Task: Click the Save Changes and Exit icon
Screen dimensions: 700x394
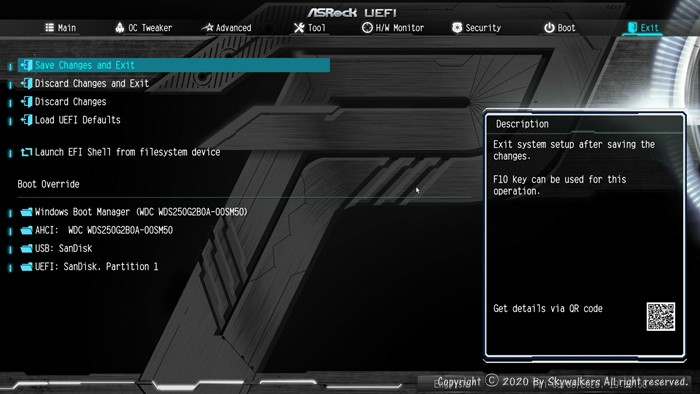Action: point(26,65)
